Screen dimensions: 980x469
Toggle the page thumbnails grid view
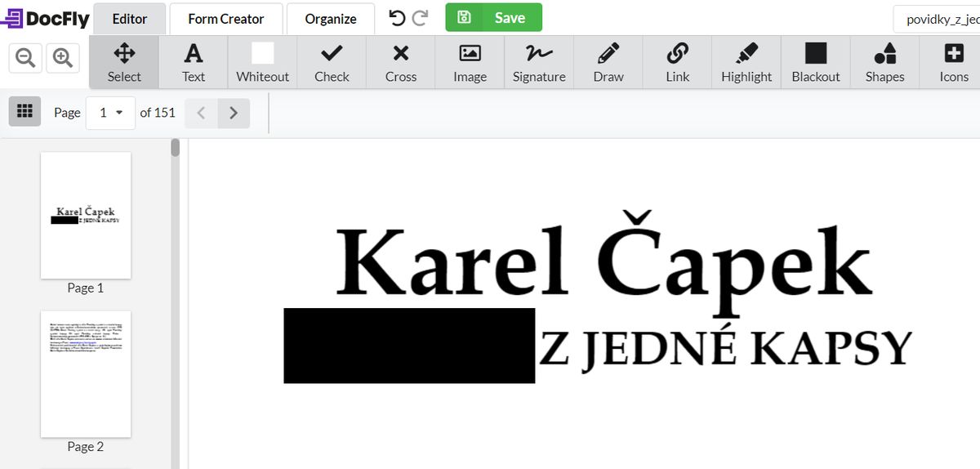[x=24, y=111]
